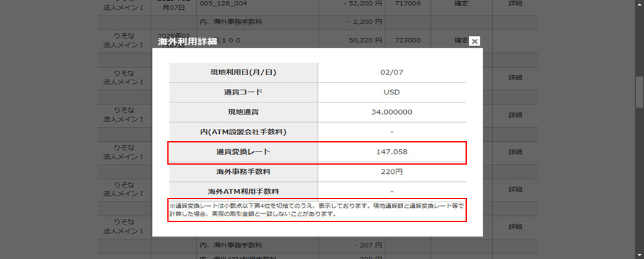Image resolution: width=644 pixels, height=259 pixels.
Task: Click the 通貨変換レート value 147.058
Action: (391, 152)
